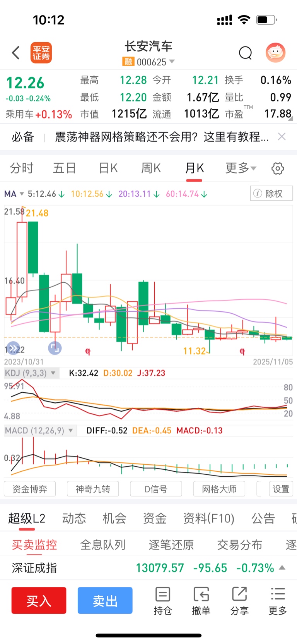Switch to the 周K chart tab
This screenshot has width=297, height=644.
click(151, 168)
